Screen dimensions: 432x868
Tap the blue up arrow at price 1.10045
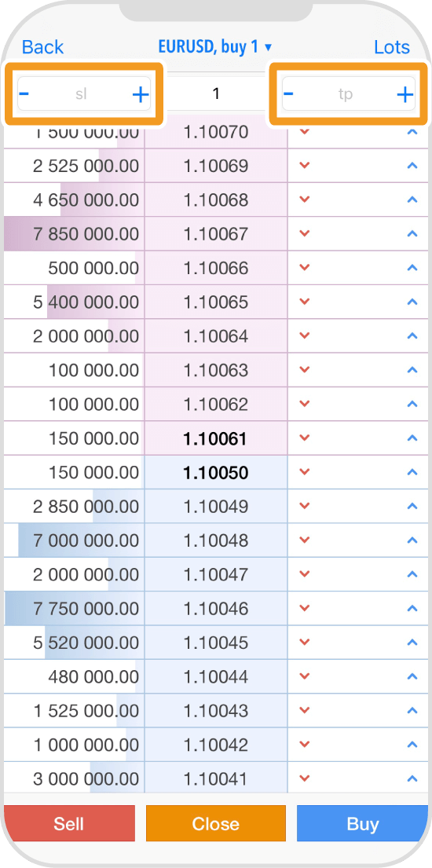pos(412,643)
